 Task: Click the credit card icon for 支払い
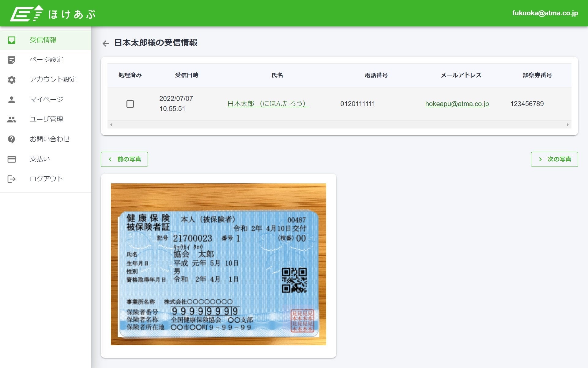coord(12,159)
